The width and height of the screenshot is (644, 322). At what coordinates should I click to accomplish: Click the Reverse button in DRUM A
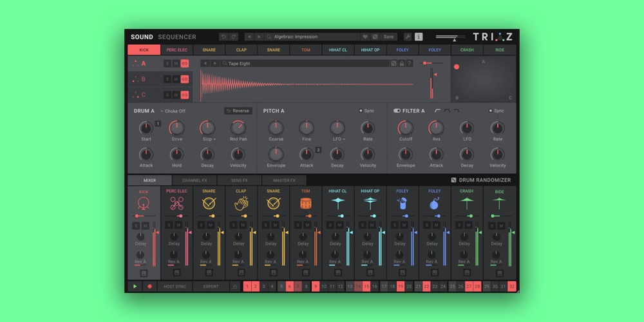tap(238, 111)
